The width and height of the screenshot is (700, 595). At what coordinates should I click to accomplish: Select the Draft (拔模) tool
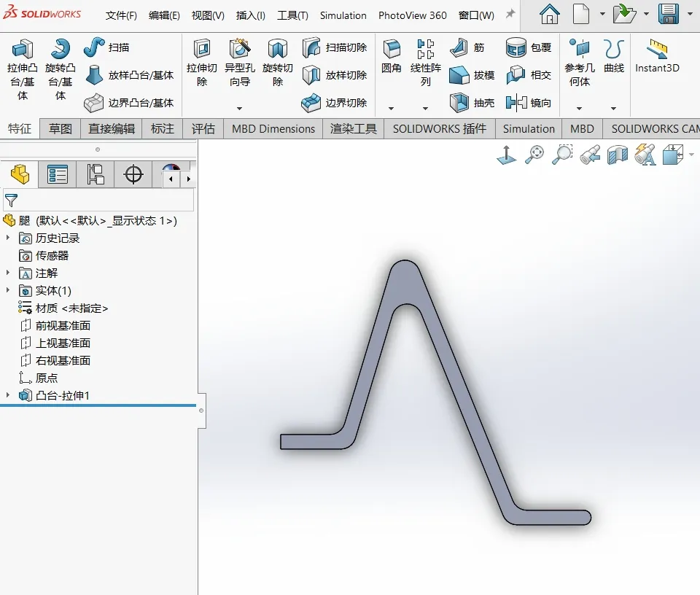(x=472, y=75)
